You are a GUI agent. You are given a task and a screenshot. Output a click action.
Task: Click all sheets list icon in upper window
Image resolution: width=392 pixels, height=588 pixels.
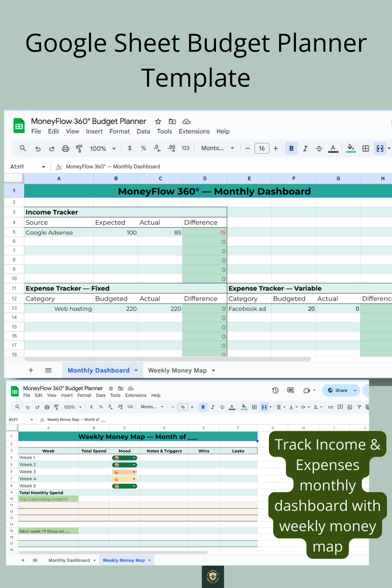(x=49, y=370)
